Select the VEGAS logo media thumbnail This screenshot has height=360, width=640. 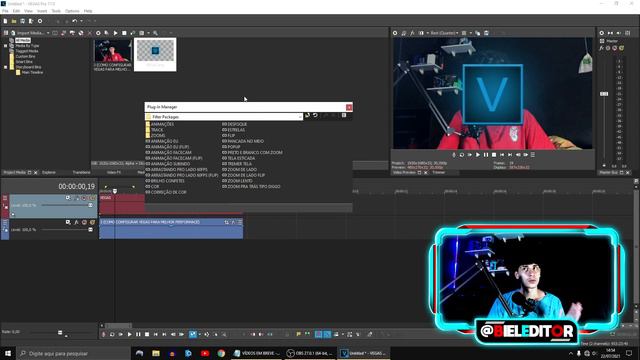pyautogui.click(x=155, y=55)
